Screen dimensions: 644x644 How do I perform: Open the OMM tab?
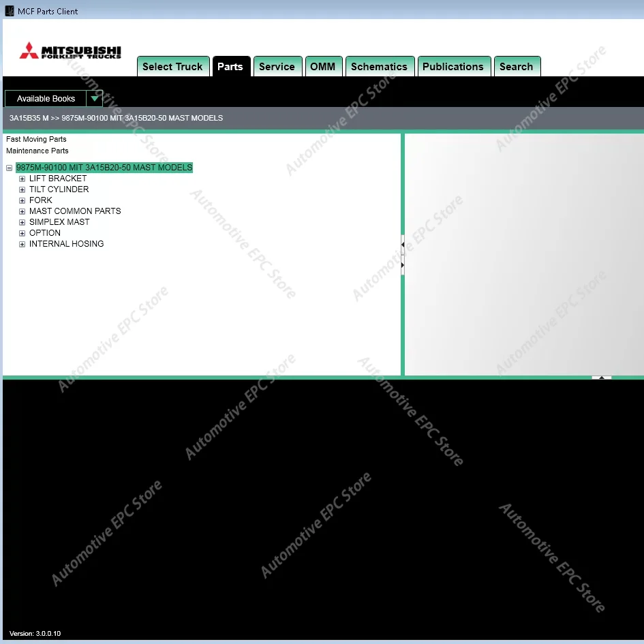(323, 66)
